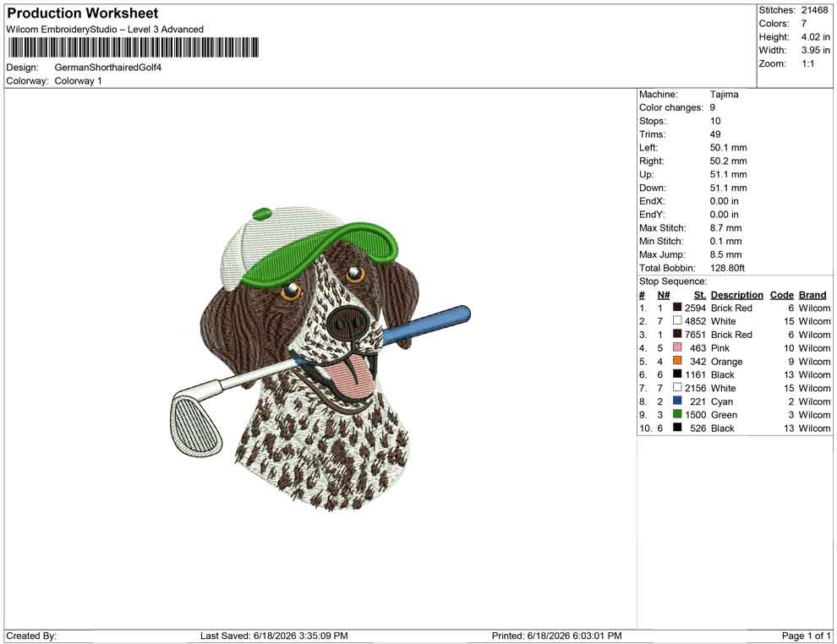Click the 'Brand' column header
Screen dimensions: 837x644
[812, 295]
